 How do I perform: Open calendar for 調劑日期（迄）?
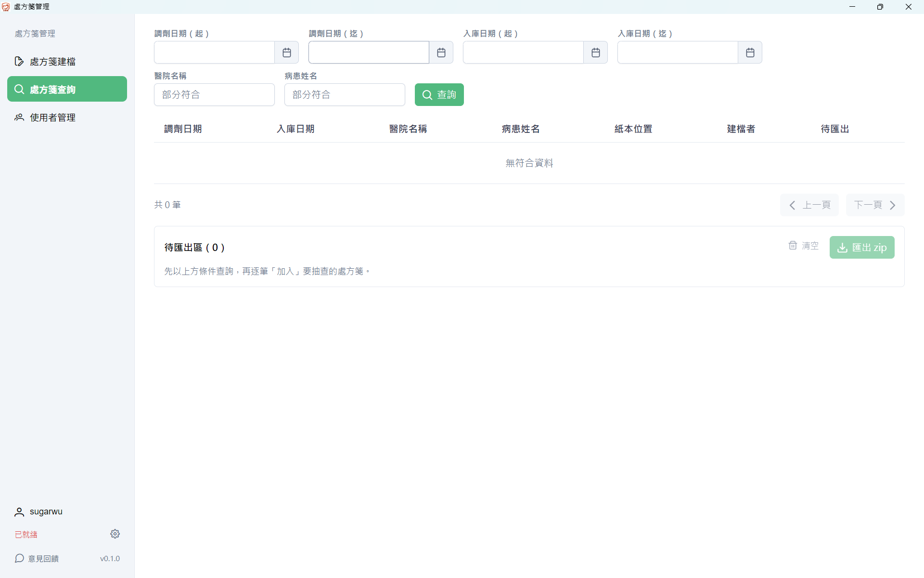[x=441, y=53]
